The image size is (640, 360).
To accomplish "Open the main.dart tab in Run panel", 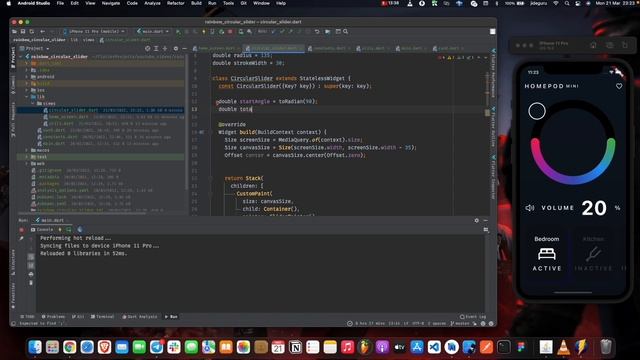I will click(x=50, y=220).
